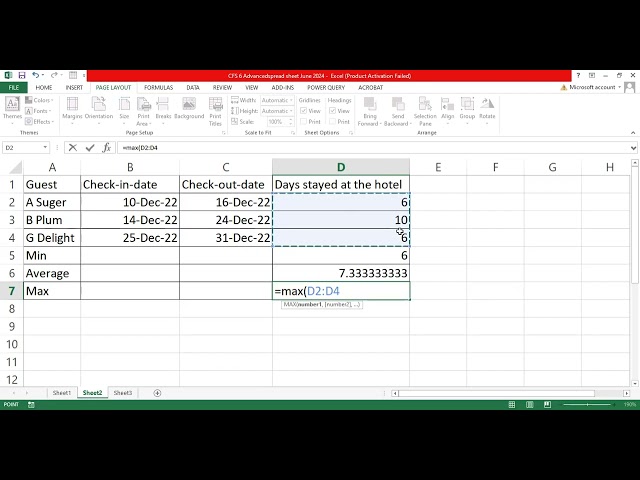
Task: Switch to the HOME tab
Action: (44, 88)
